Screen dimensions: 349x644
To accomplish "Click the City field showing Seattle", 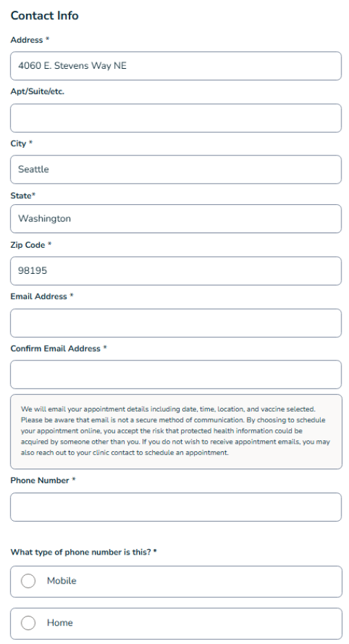I will (176, 169).
